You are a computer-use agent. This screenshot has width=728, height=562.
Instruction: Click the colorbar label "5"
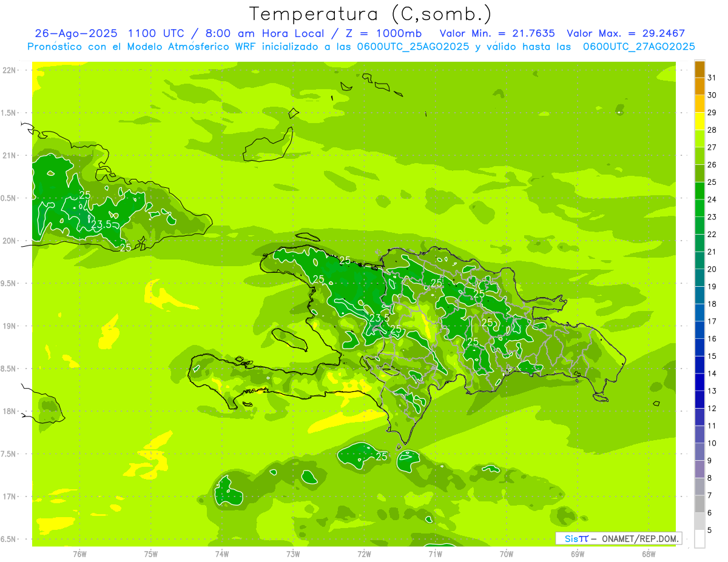(710, 530)
